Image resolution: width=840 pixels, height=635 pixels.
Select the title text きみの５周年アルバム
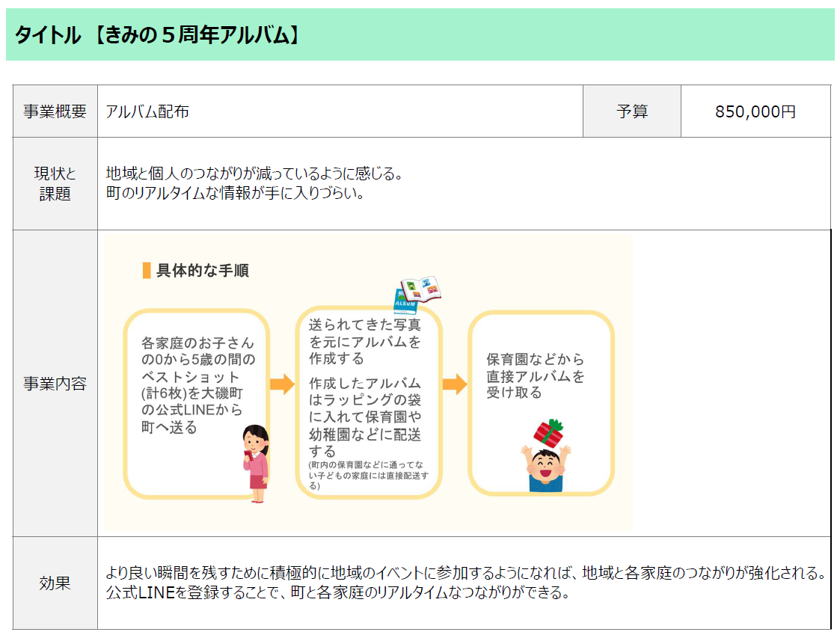(196, 35)
